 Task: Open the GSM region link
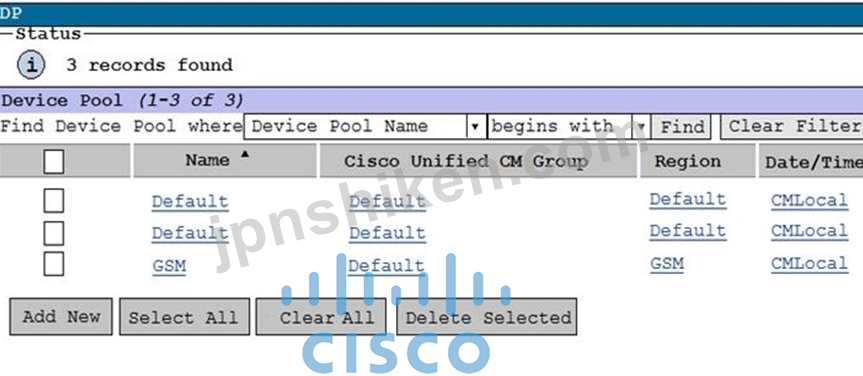pyautogui.click(x=667, y=264)
